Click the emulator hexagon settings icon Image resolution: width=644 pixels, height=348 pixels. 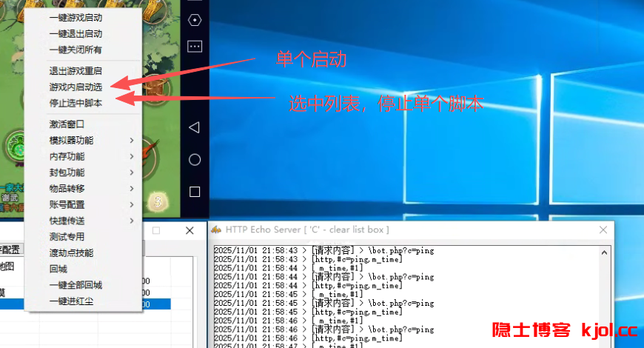click(194, 20)
